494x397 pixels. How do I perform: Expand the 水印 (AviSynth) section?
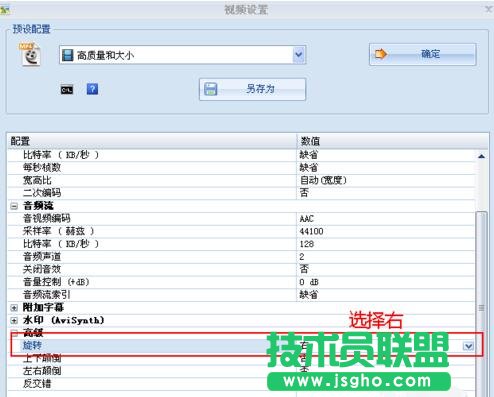14,320
